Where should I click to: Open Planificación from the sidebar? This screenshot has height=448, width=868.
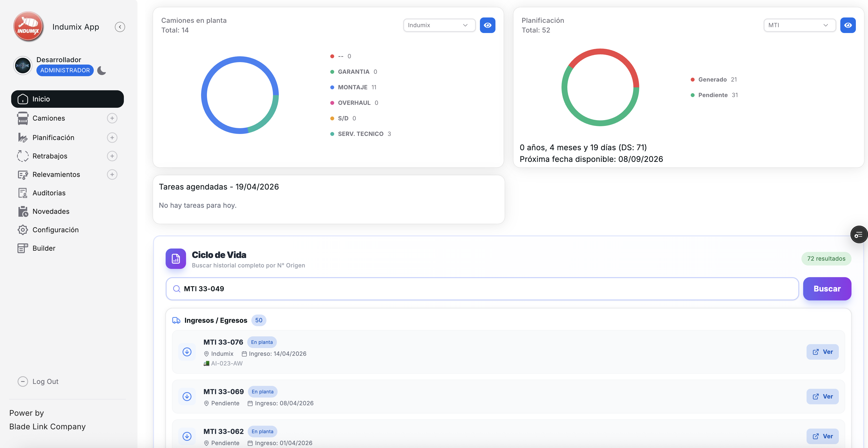pos(53,137)
